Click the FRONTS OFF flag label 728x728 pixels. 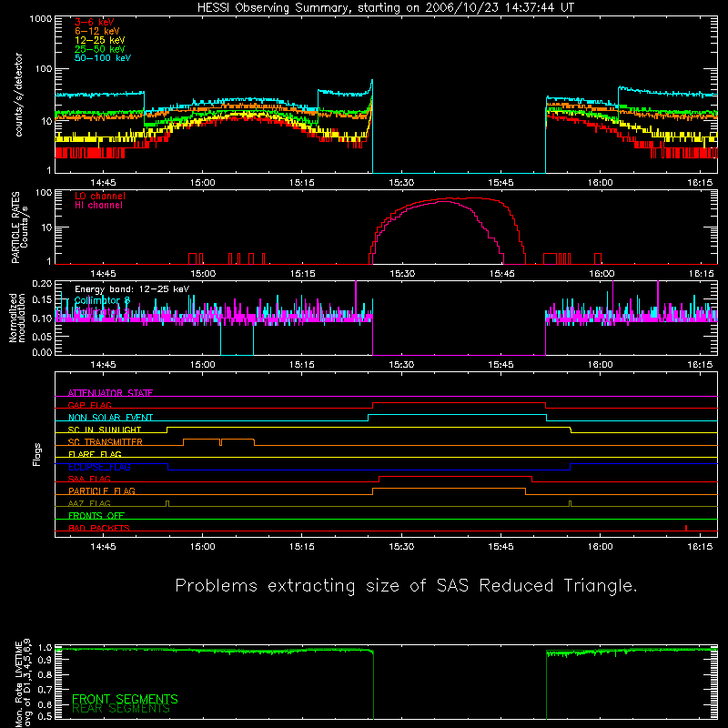pos(96,515)
